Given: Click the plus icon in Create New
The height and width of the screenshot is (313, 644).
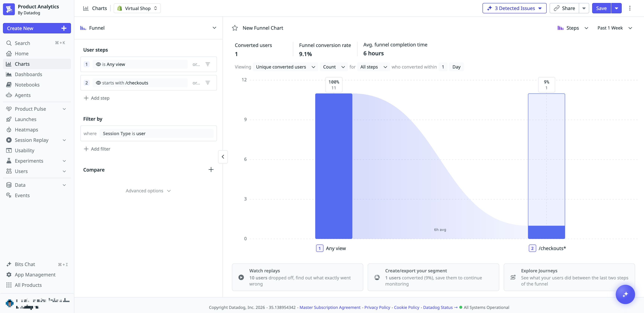Looking at the screenshot, I should 64,28.
